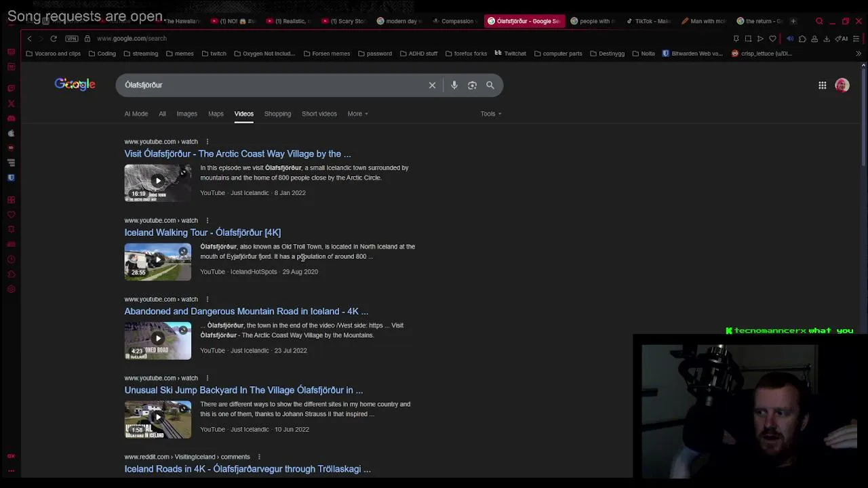Image resolution: width=868 pixels, height=488 pixels.
Task: Pin the page using the pinboard icon
Action: pos(736,39)
